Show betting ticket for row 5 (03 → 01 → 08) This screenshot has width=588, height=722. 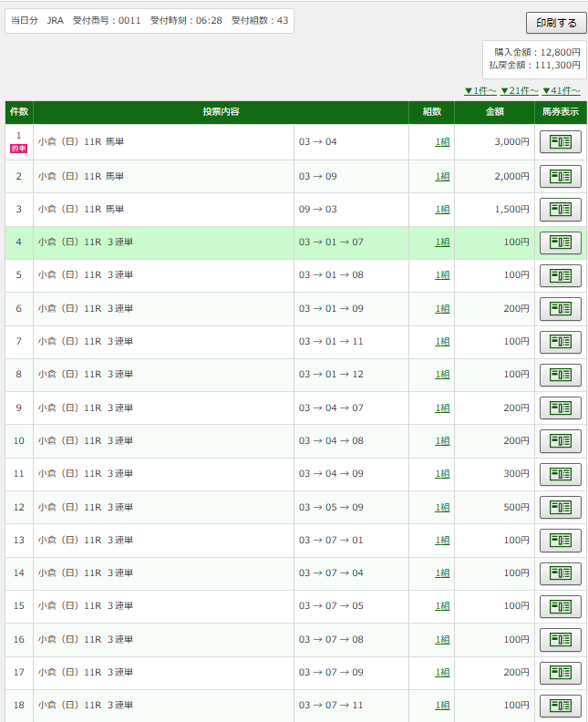561,275
